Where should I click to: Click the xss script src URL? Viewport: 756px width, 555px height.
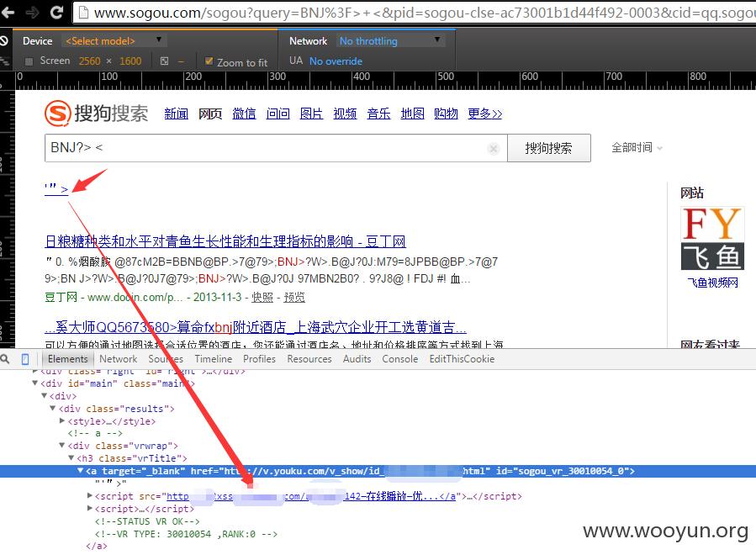coord(311,496)
